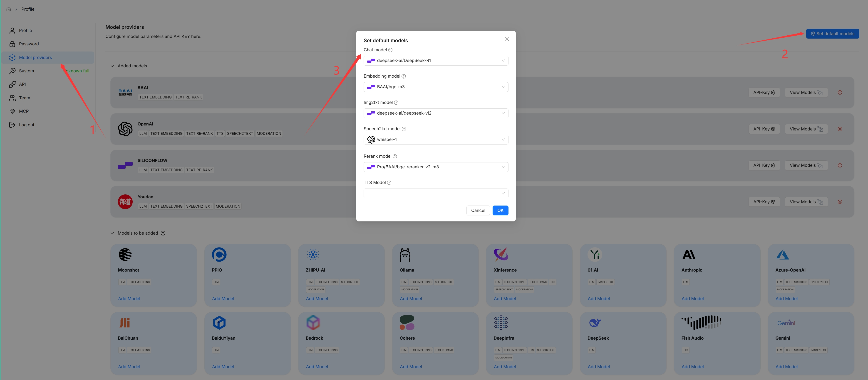Open the Embedding model dropdown
The width and height of the screenshot is (868, 380).
(x=436, y=87)
